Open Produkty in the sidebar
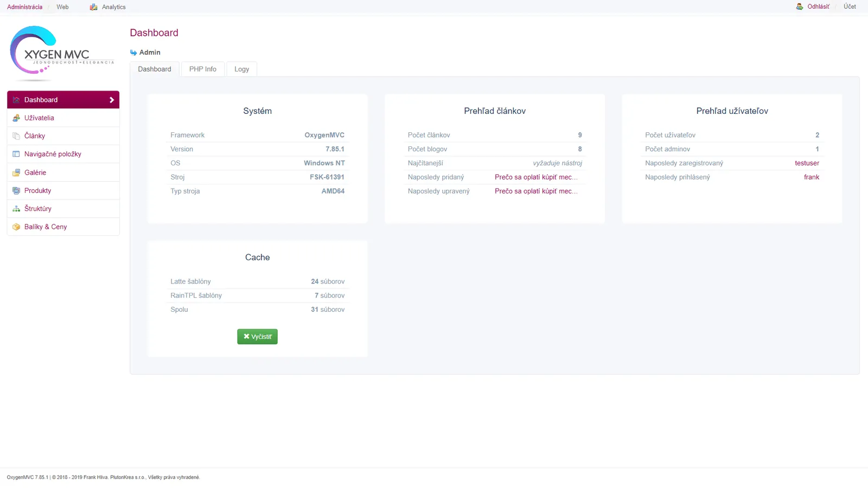 point(63,191)
